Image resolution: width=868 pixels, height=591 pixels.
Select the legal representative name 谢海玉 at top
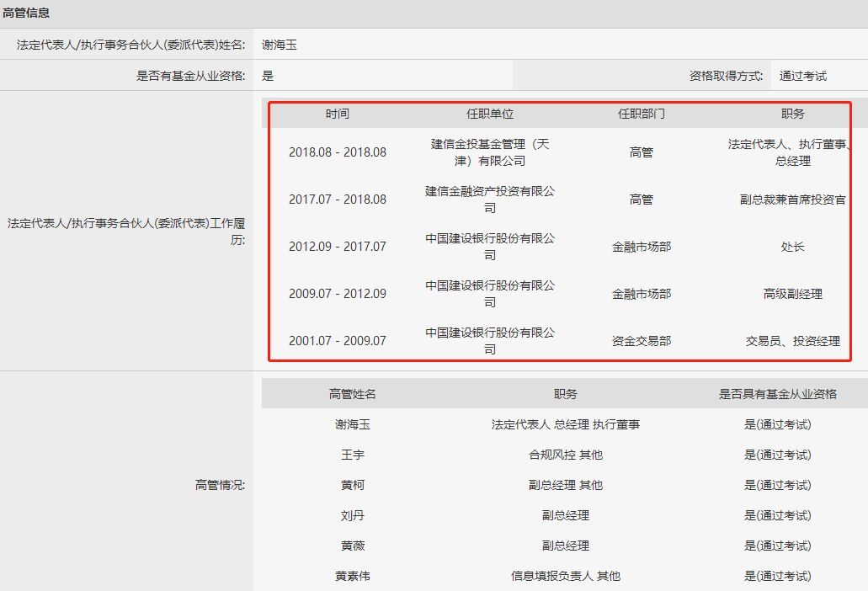280,45
